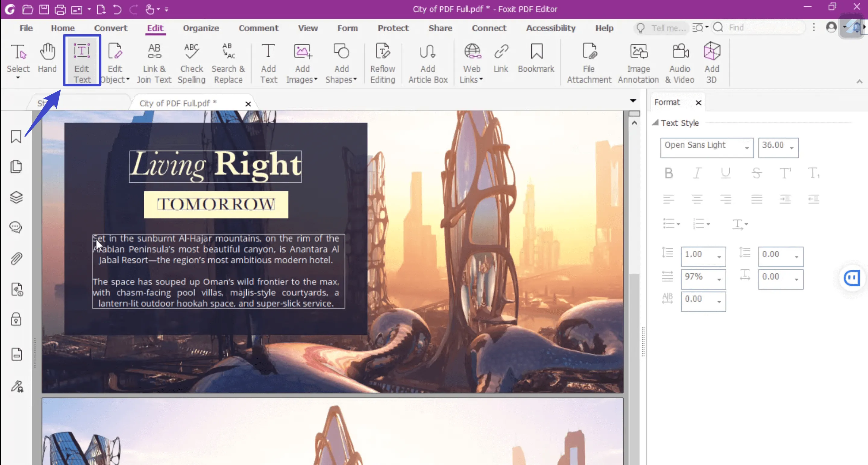Viewport: 868px width, 465px height.
Task: Close the City of PDF Full.pdf tab
Action: (x=248, y=103)
